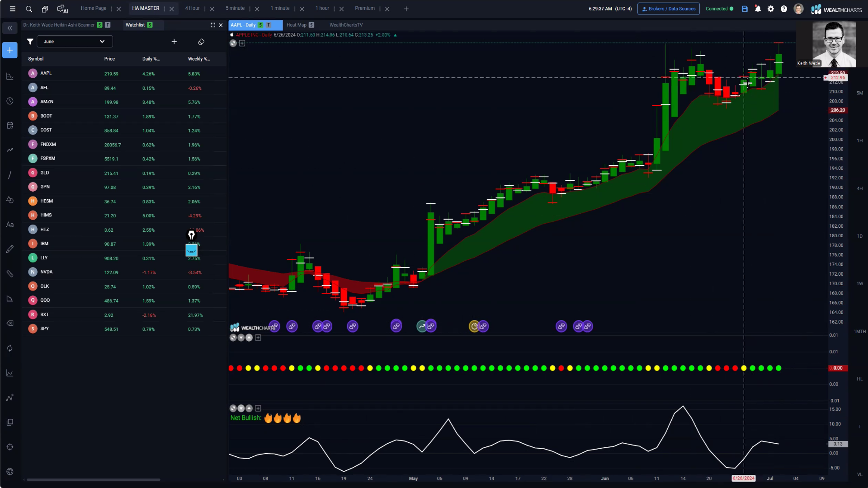Sort watchlist by Price column
868x488 pixels.
pyautogui.click(x=109, y=59)
